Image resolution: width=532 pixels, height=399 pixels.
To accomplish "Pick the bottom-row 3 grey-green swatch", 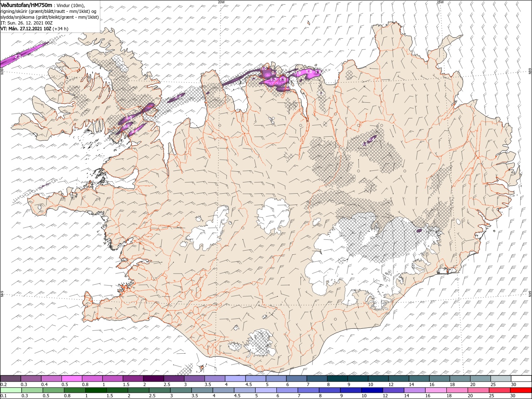I will tap(180, 390).
